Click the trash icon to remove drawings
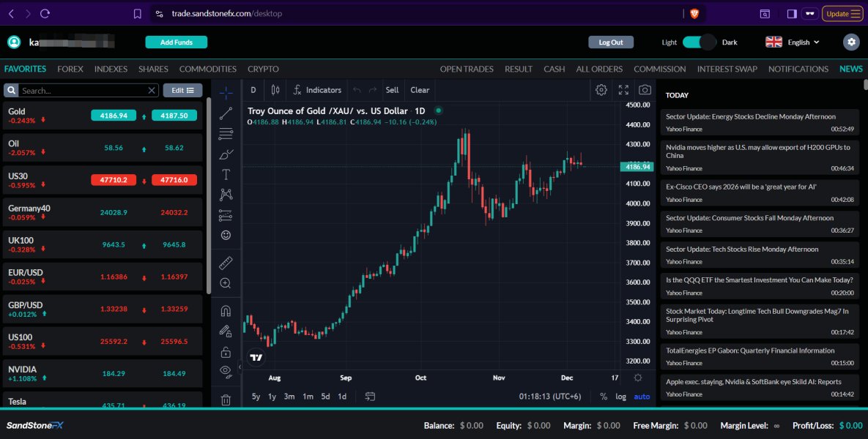The height and width of the screenshot is (439, 868). [226, 399]
